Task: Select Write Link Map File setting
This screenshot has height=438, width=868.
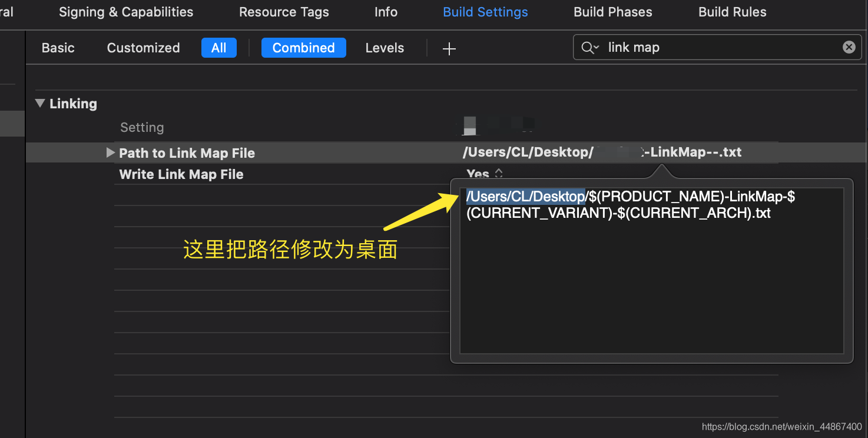Action: pos(181,174)
